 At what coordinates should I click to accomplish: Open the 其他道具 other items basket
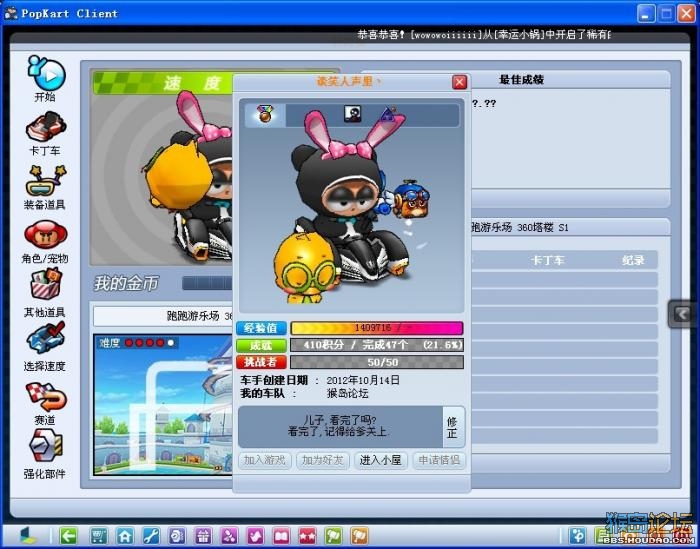coord(45,284)
